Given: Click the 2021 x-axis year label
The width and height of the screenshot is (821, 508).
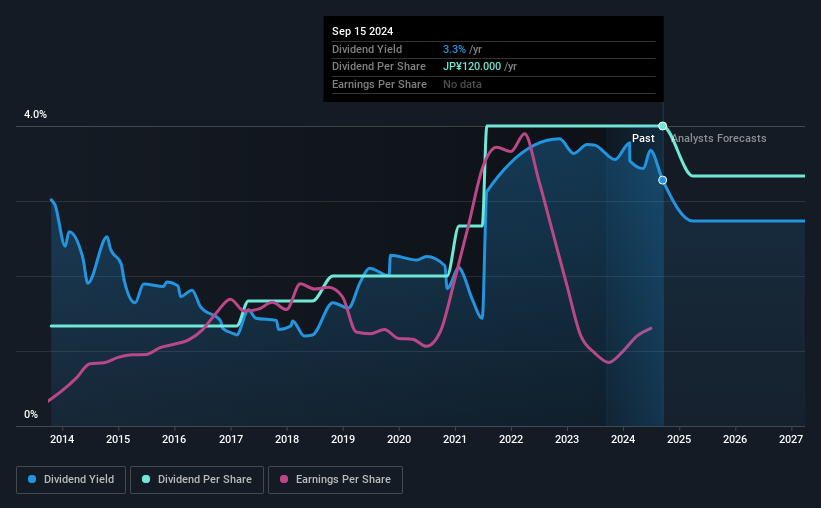Looking at the screenshot, I should click(x=454, y=439).
